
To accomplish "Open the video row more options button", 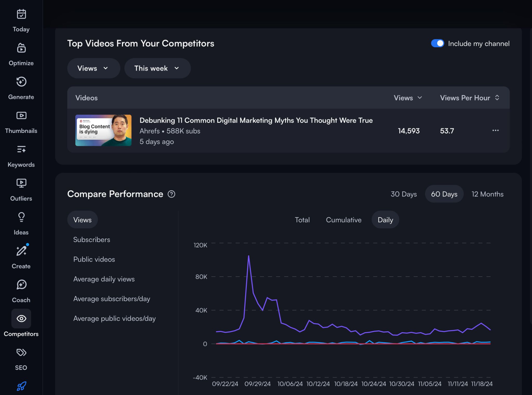I will (495, 131).
